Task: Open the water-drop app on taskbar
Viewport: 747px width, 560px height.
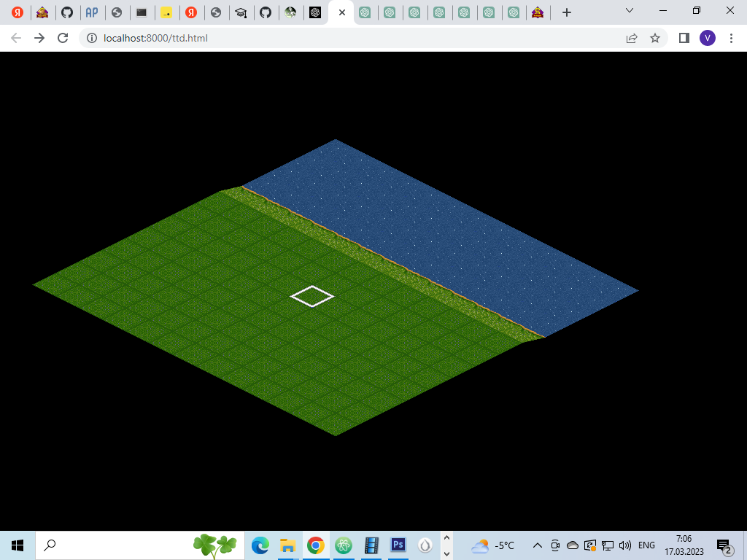Action: [425, 545]
